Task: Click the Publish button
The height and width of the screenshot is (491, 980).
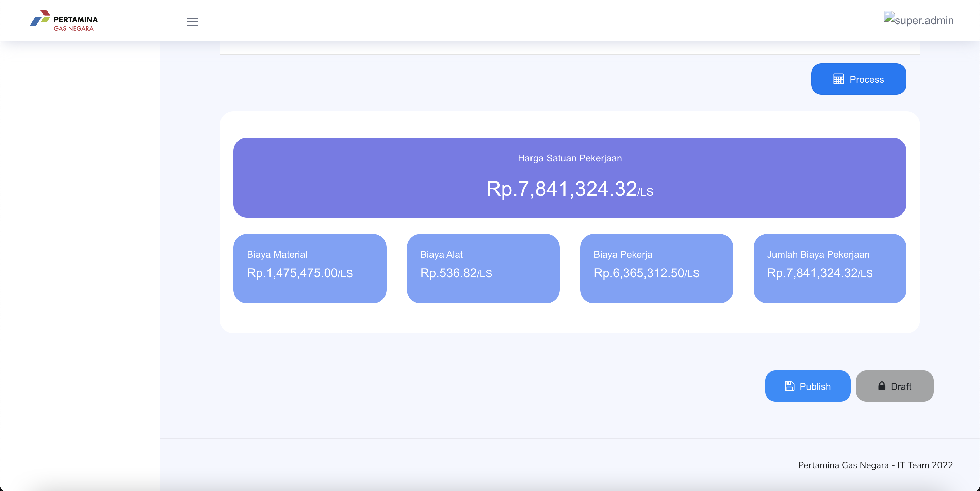Action: (x=808, y=386)
